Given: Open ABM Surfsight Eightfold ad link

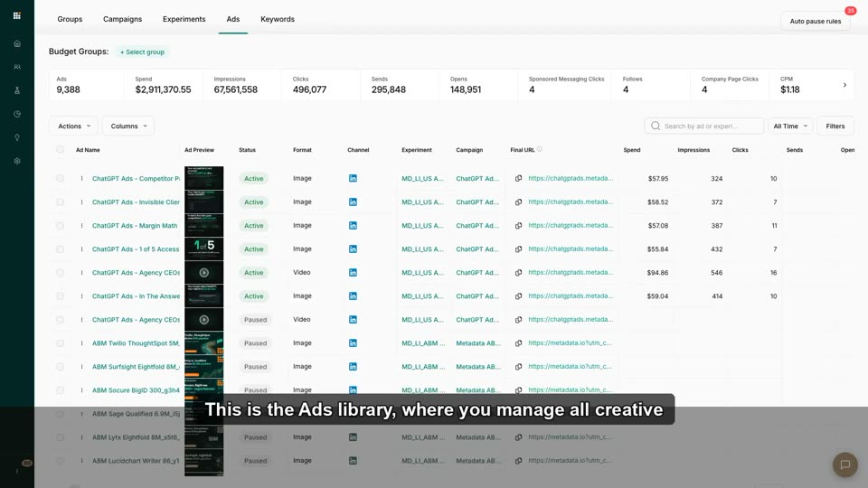Looking at the screenshot, I should (136, 367).
